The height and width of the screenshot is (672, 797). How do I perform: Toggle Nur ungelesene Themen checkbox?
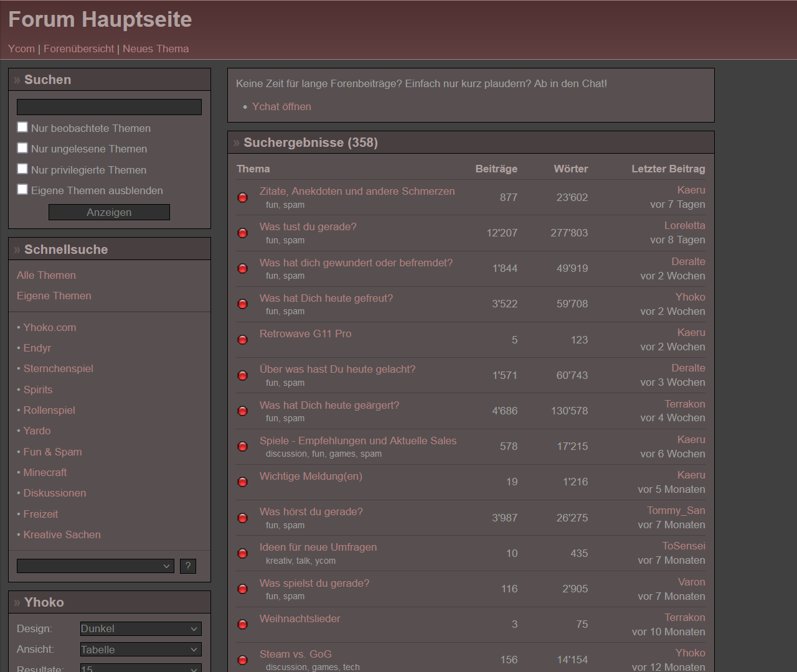click(x=22, y=148)
